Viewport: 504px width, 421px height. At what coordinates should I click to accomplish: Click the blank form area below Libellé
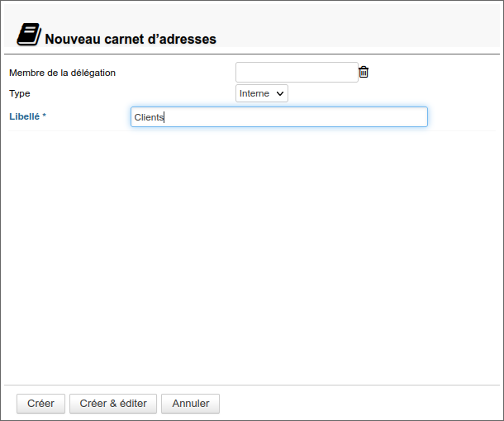[248, 248]
